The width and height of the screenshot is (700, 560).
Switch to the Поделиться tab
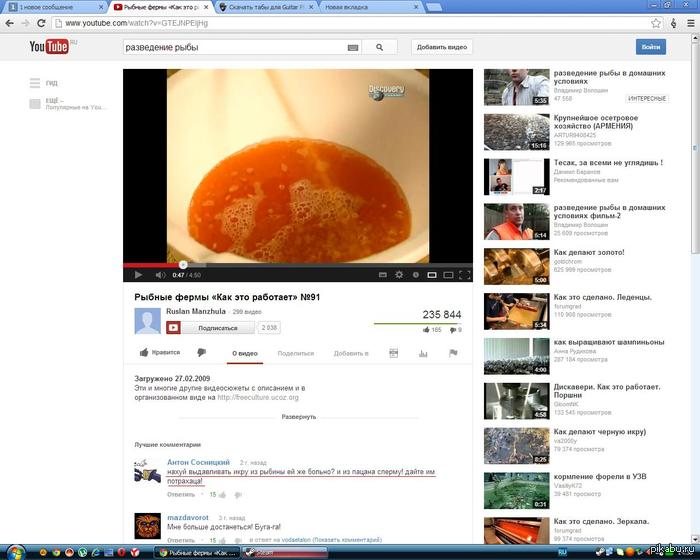click(295, 353)
